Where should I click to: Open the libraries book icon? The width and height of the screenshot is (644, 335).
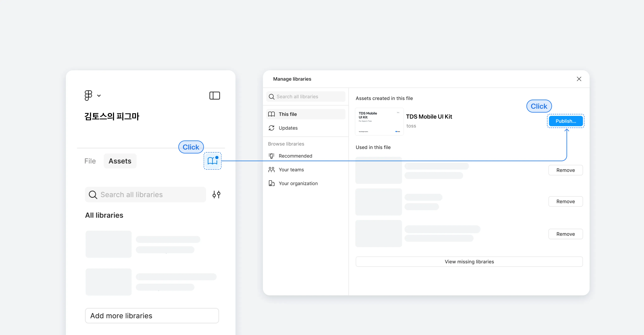213,161
